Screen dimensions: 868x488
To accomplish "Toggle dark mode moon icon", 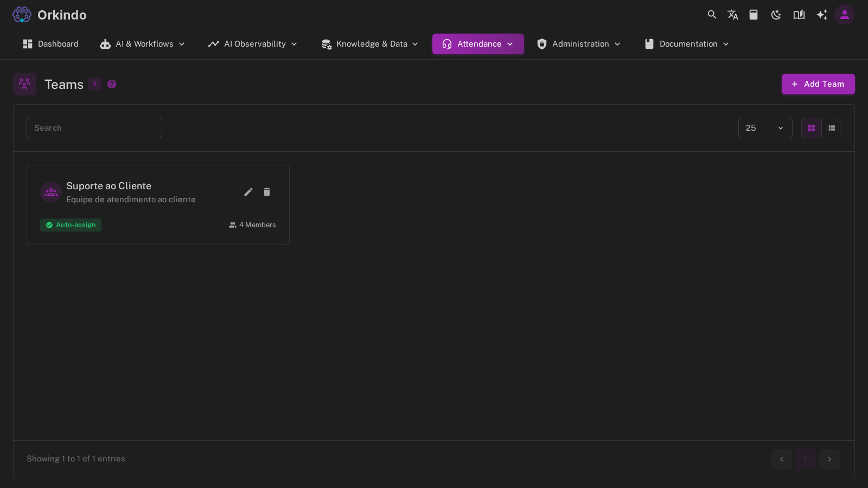I will tap(776, 15).
